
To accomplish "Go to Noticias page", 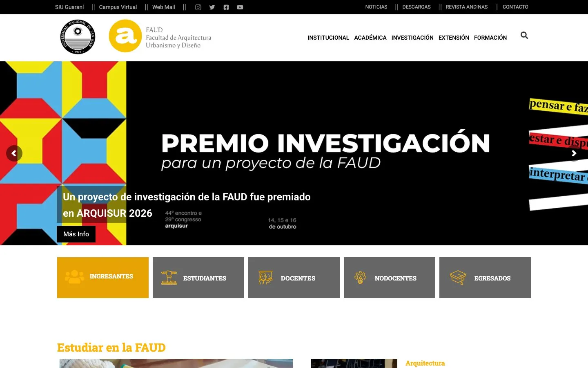I will pyautogui.click(x=376, y=7).
